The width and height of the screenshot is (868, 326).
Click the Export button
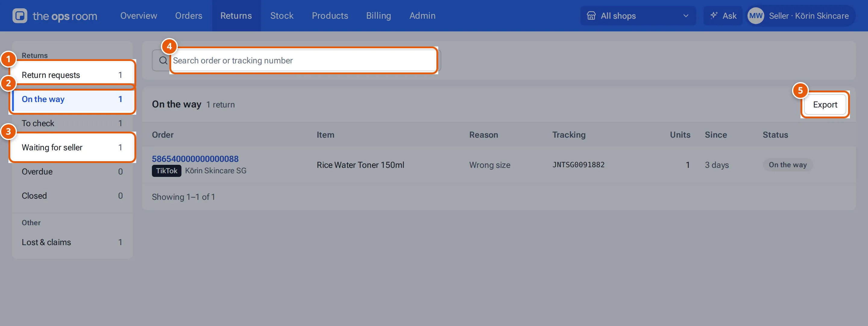pyautogui.click(x=825, y=105)
